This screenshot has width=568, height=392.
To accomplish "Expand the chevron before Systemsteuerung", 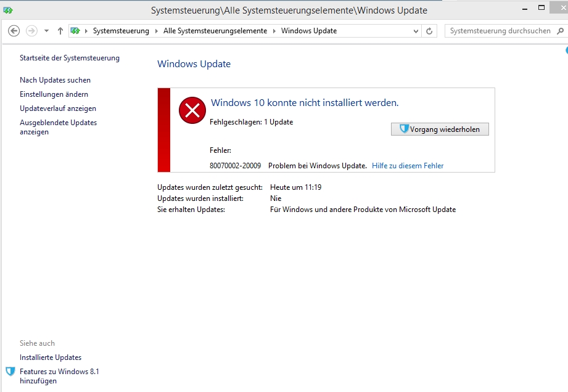I will click(86, 31).
